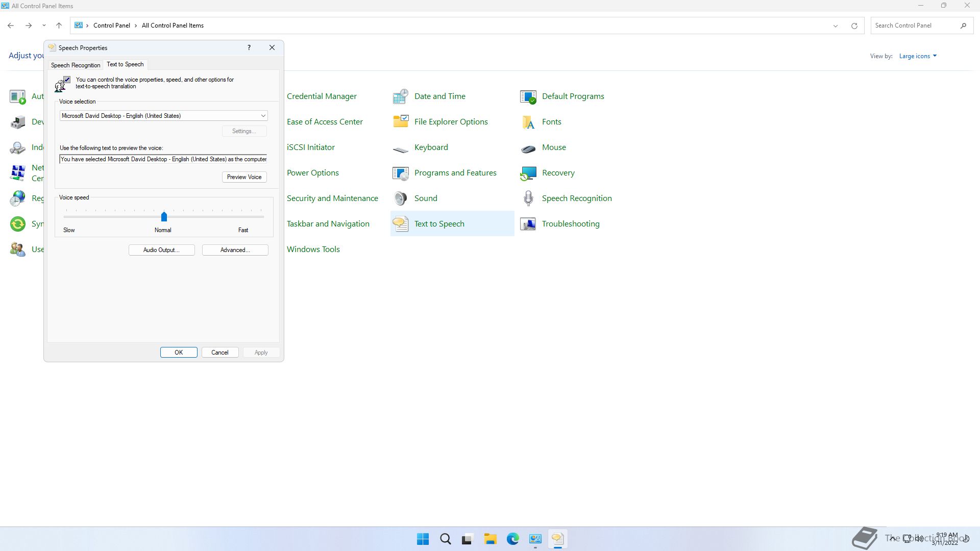Viewport: 980px width, 551px height.
Task: Click the Voice speed slider thumb
Action: (164, 217)
